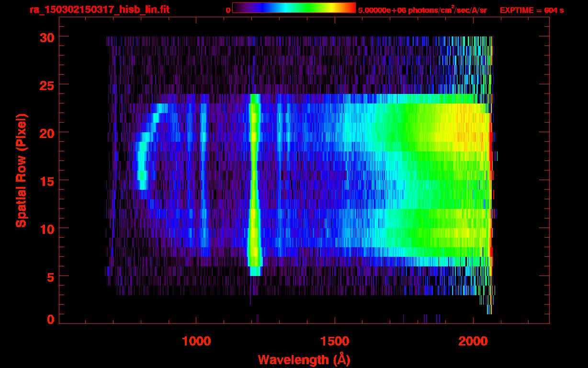588x368 pixels.
Task: Click the bright emission line near 1216 Å
Action: click(x=254, y=184)
